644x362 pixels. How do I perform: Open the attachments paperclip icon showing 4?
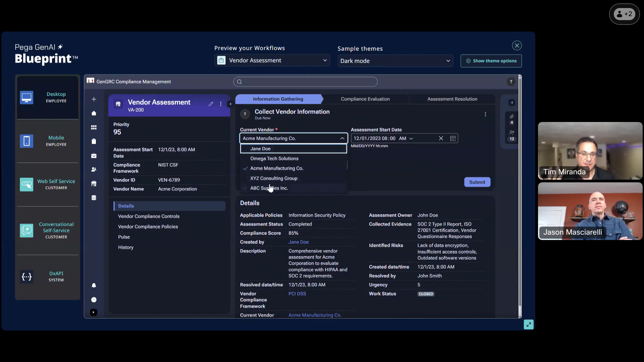(511, 119)
